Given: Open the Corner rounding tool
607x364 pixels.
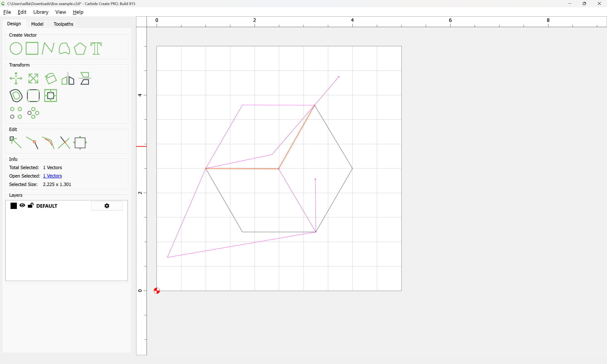Looking at the screenshot, I should 33,96.
